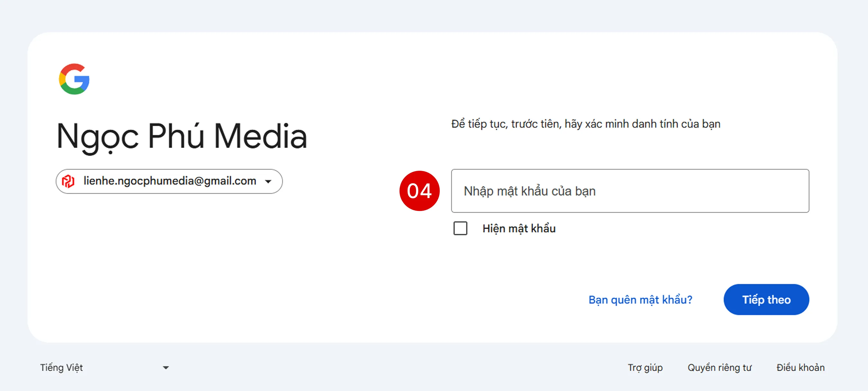The height and width of the screenshot is (391, 868).
Task: Expand the account switcher next to the email
Action: [x=268, y=181]
